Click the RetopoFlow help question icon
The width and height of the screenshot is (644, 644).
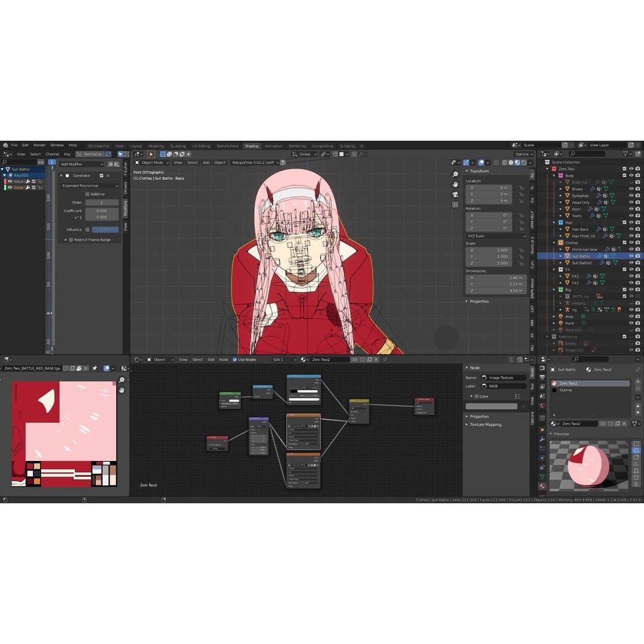pos(283,163)
